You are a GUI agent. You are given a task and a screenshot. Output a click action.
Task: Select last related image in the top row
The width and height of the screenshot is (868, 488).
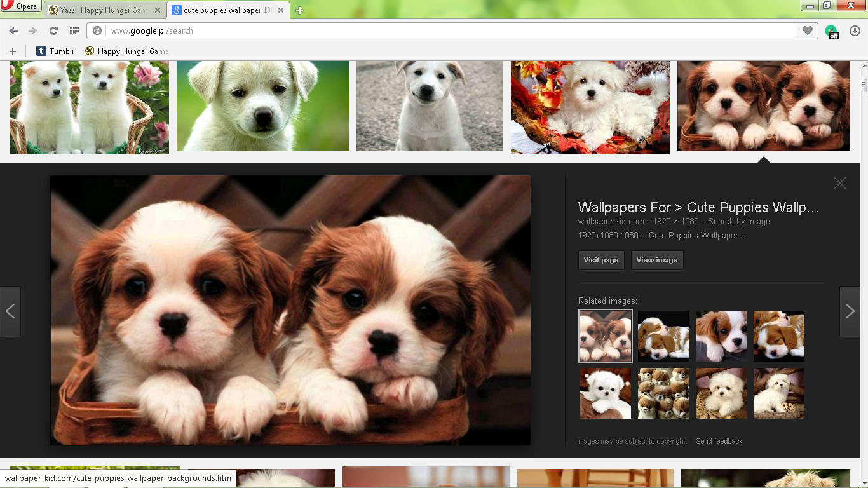[x=779, y=335]
